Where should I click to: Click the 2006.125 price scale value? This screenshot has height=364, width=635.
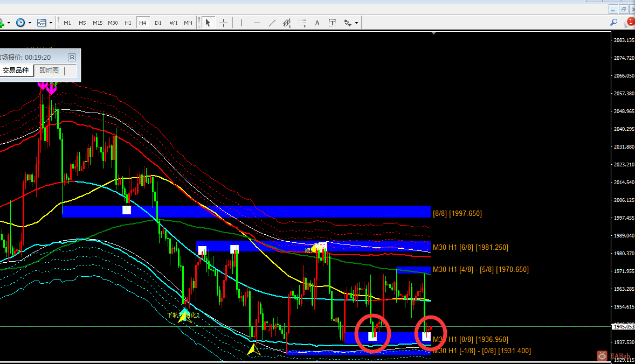624,200
